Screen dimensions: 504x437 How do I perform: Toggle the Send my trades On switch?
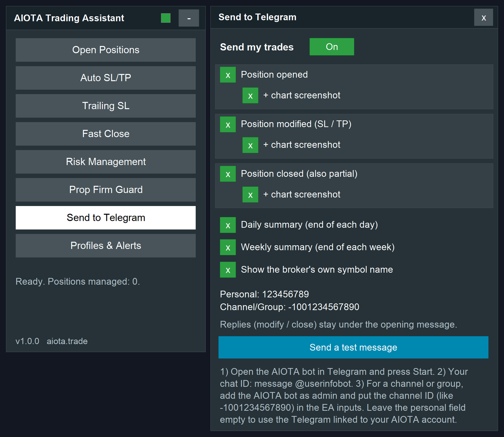pyautogui.click(x=332, y=47)
